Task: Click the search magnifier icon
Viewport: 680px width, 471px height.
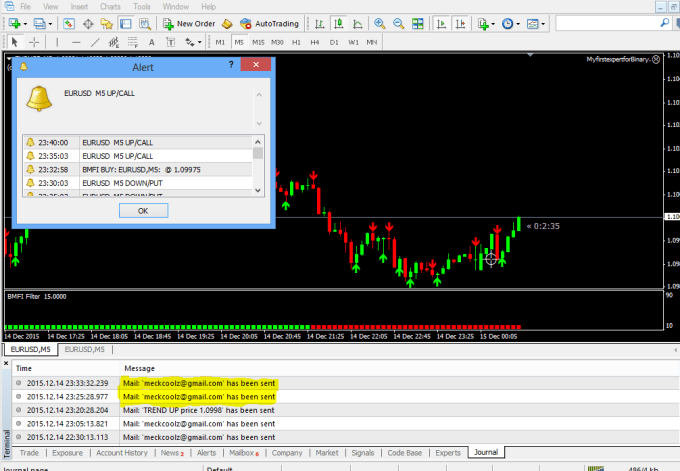Action: (664, 23)
